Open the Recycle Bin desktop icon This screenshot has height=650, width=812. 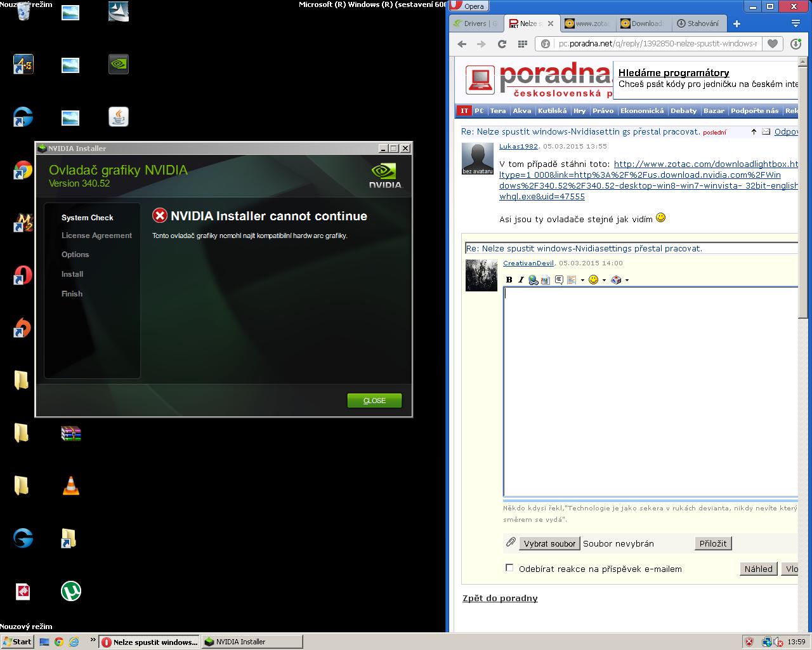tap(23, 11)
